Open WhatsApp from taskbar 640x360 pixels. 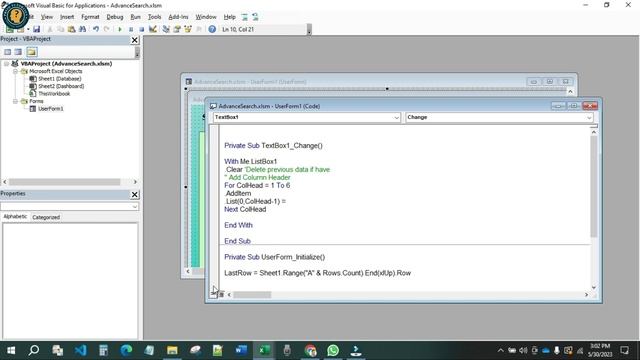(333, 350)
